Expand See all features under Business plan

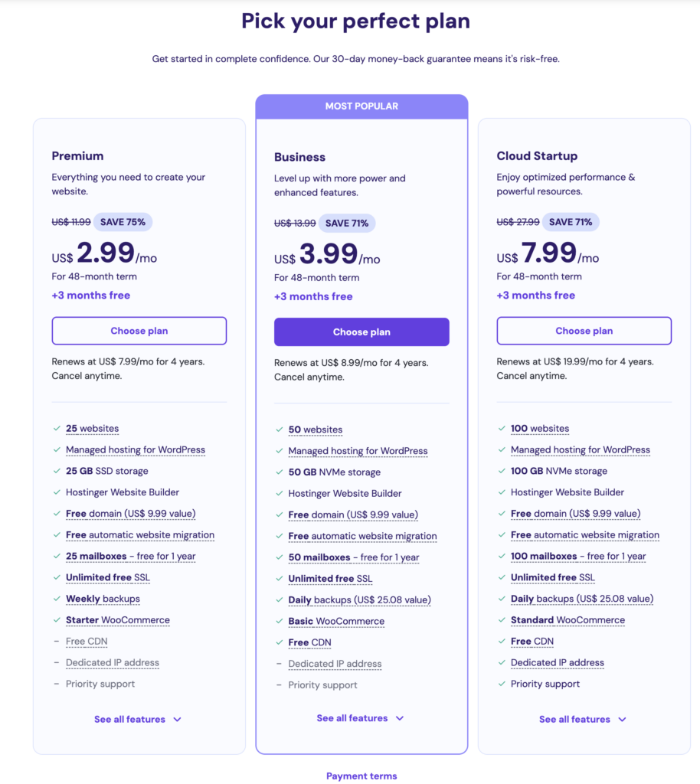coord(361,718)
